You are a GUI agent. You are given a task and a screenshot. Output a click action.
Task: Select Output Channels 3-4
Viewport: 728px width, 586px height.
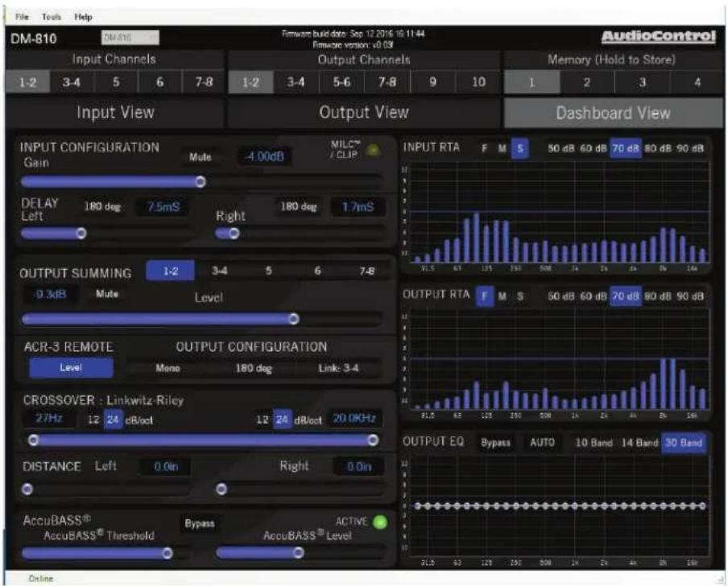[x=296, y=82]
